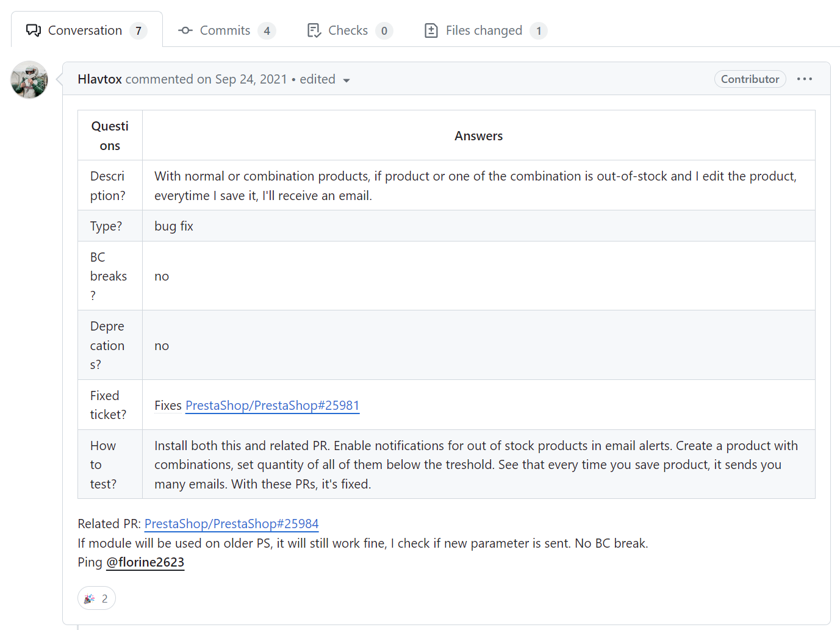Click the Contributor badge label
Viewport: 840px width, 630px height.
(750, 79)
